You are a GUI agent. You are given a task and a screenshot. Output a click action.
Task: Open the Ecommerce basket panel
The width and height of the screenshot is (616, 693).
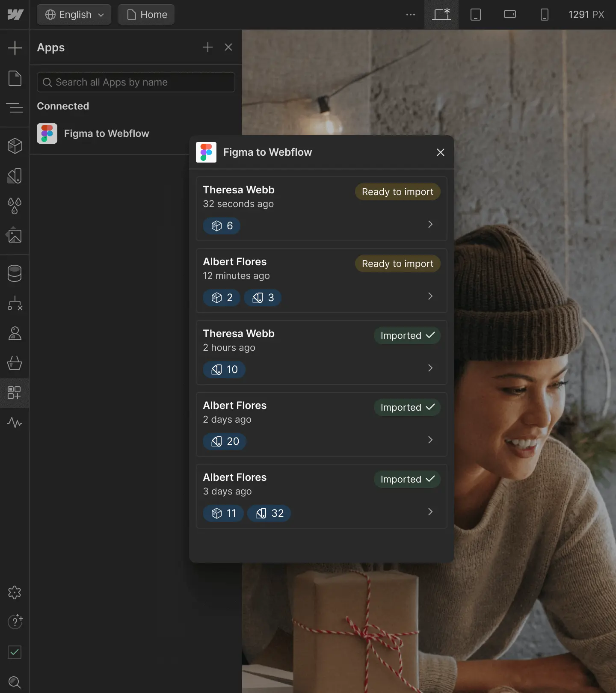point(15,363)
